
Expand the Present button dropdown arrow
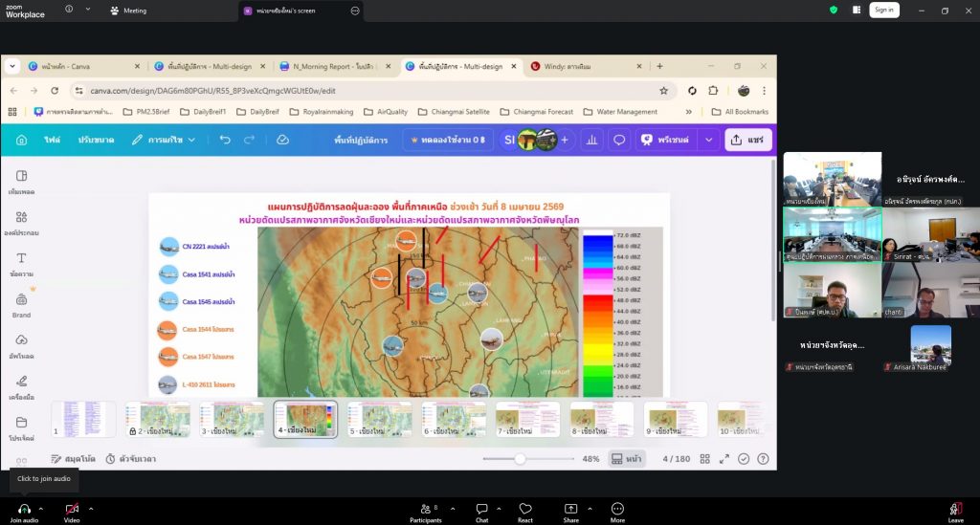pyautogui.click(x=708, y=140)
